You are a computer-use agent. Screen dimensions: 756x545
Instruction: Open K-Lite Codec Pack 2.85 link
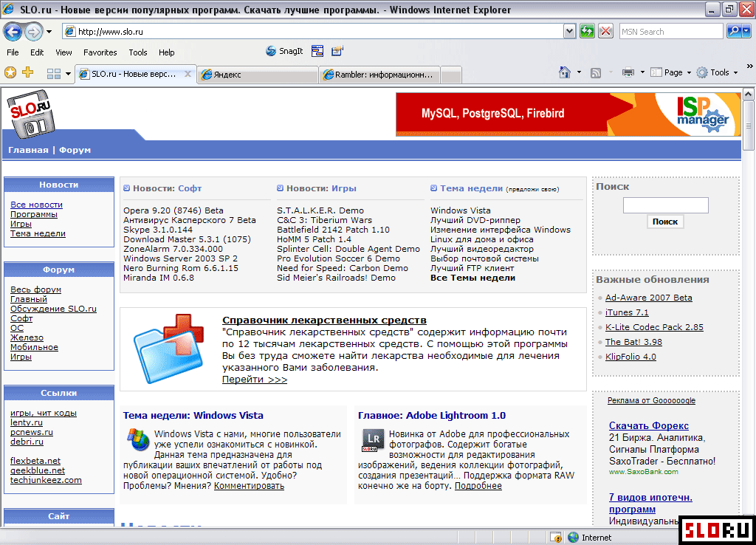tap(654, 327)
